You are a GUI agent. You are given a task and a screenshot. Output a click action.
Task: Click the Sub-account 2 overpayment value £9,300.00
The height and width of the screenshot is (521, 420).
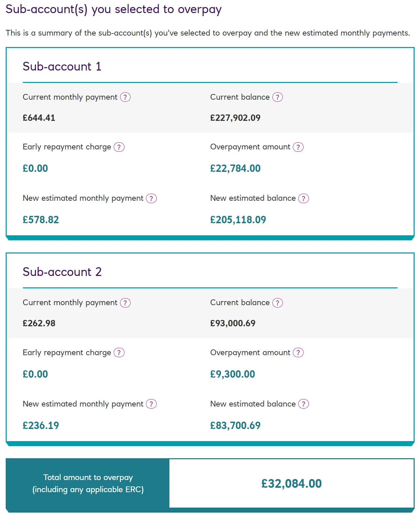tap(232, 374)
